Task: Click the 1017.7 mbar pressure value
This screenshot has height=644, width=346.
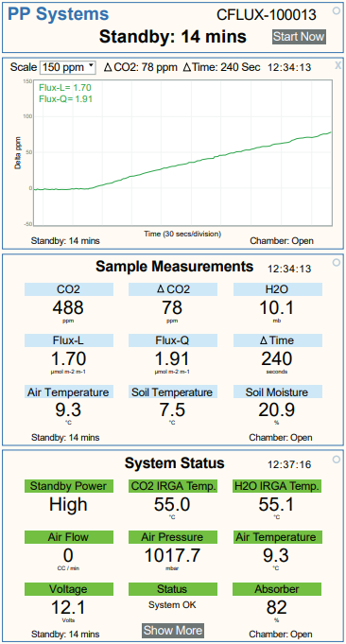Action: click(x=172, y=556)
